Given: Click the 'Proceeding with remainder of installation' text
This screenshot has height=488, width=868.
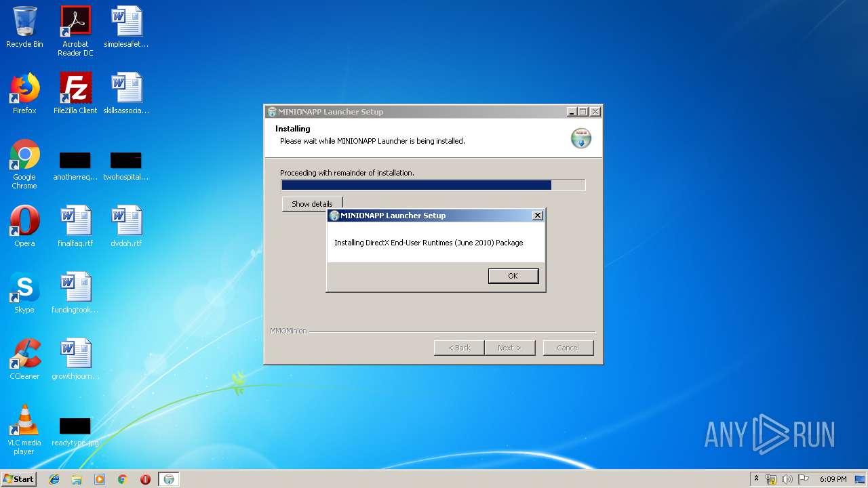Looking at the screenshot, I should (x=347, y=173).
